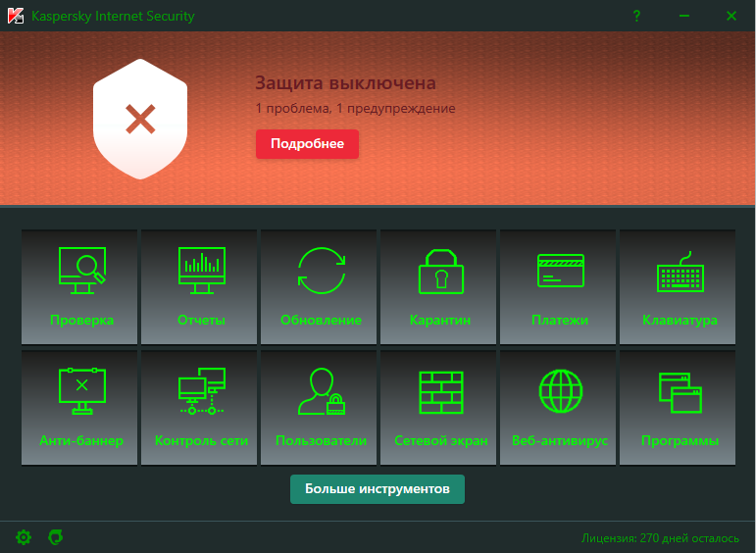This screenshot has height=553, width=756.
Task: Close the Kaspersky window
Action: (x=731, y=16)
